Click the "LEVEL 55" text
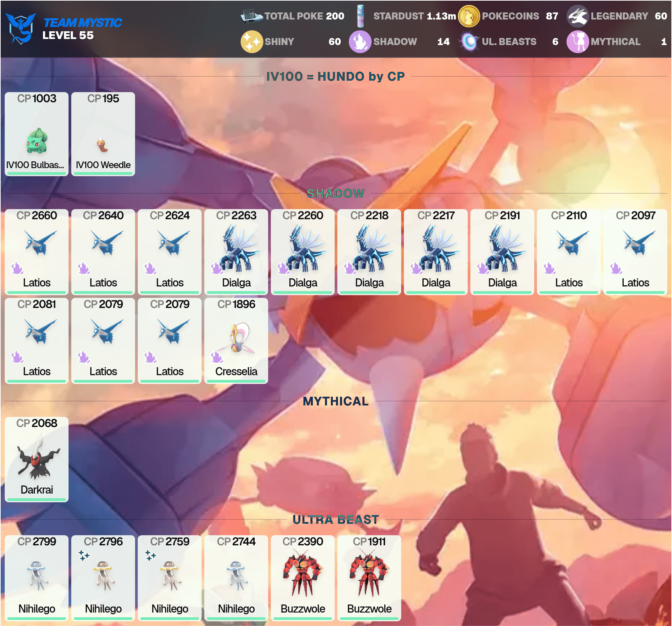This screenshot has height=626, width=672. coord(68,35)
